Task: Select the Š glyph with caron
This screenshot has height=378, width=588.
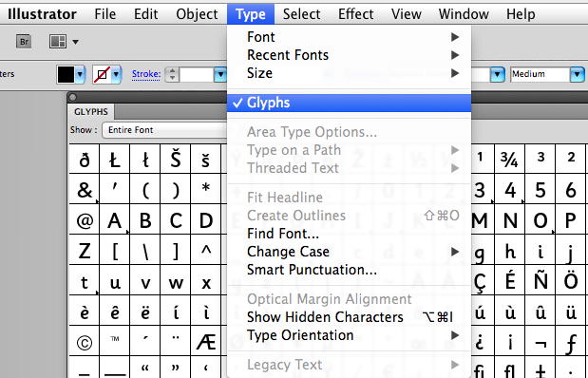Action: click(176, 159)
